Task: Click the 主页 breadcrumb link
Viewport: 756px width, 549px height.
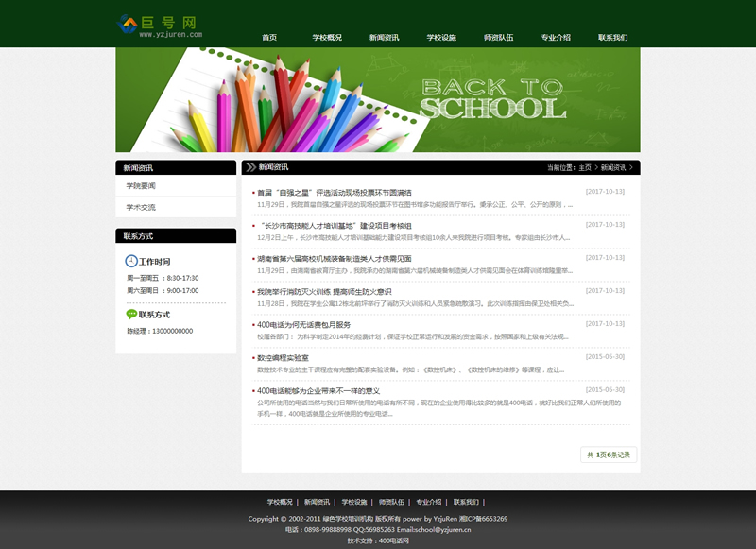Action: click(585, 167)
